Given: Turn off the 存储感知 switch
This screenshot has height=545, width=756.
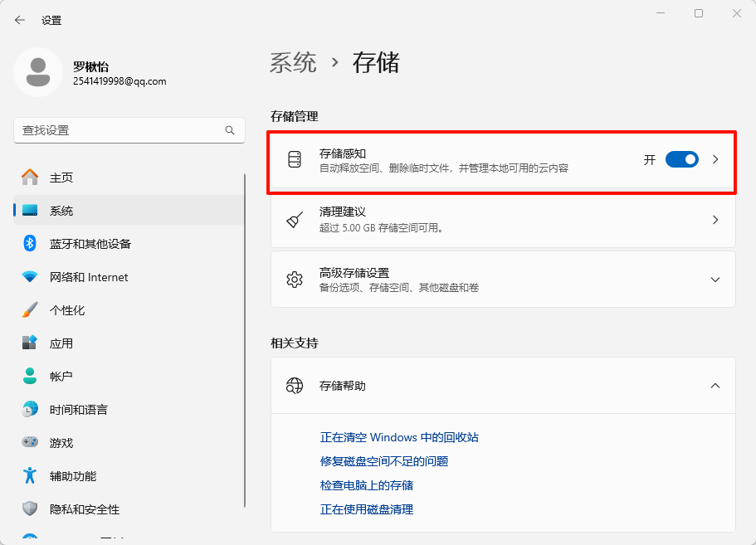Looking at the screenshot, I should [681, 159].
